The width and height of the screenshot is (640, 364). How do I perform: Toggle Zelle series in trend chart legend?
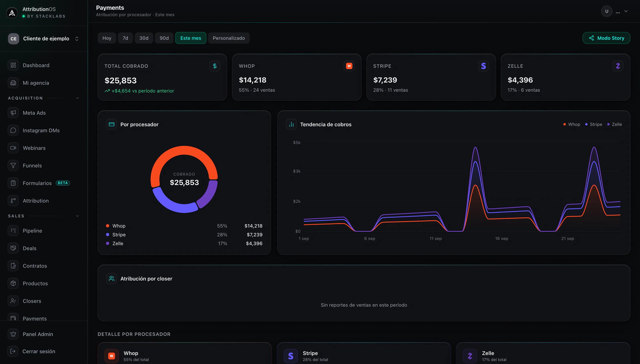click(614, 124)
